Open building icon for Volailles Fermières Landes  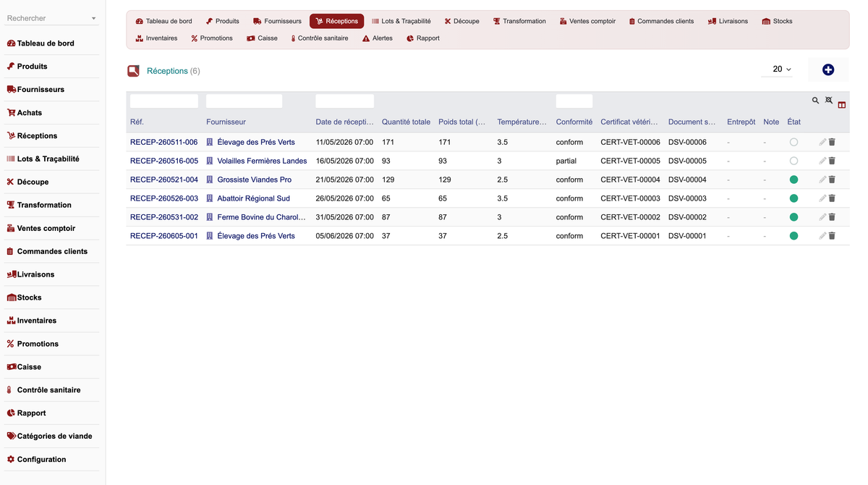tap(210, 161)
